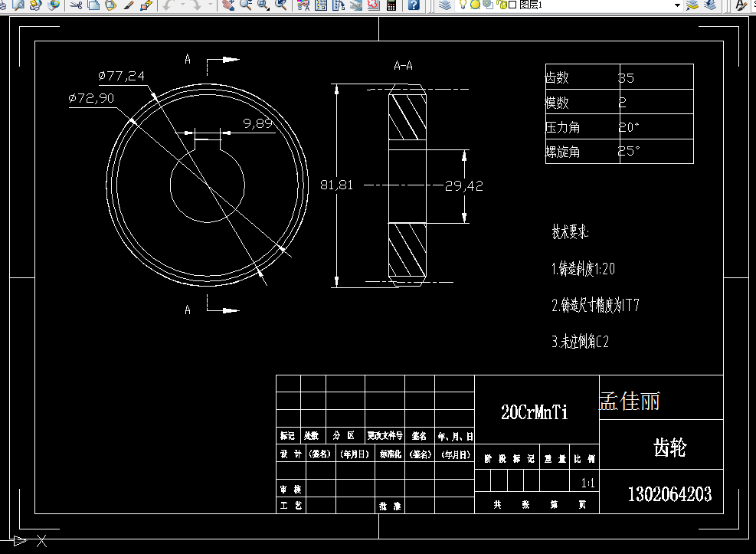Open the QuickCalc calculator
This screenshot has height=554, width=756.
click(x=391, y=5)
